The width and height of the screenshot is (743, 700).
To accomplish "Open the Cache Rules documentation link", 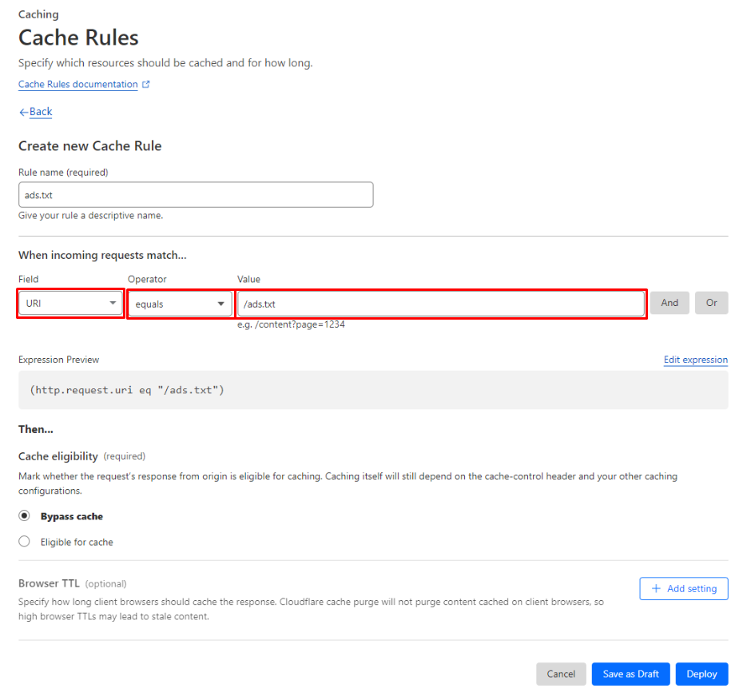I will pos(77,85).
